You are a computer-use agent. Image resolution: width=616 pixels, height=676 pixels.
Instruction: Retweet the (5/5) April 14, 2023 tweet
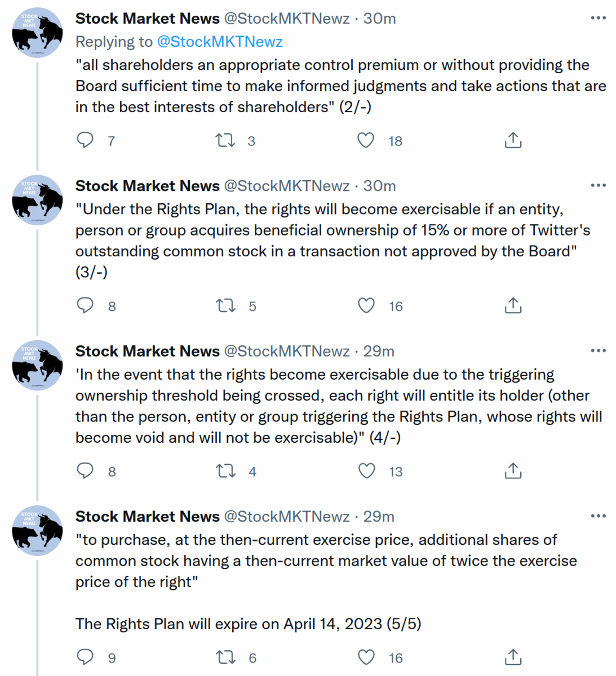[225, 657]
